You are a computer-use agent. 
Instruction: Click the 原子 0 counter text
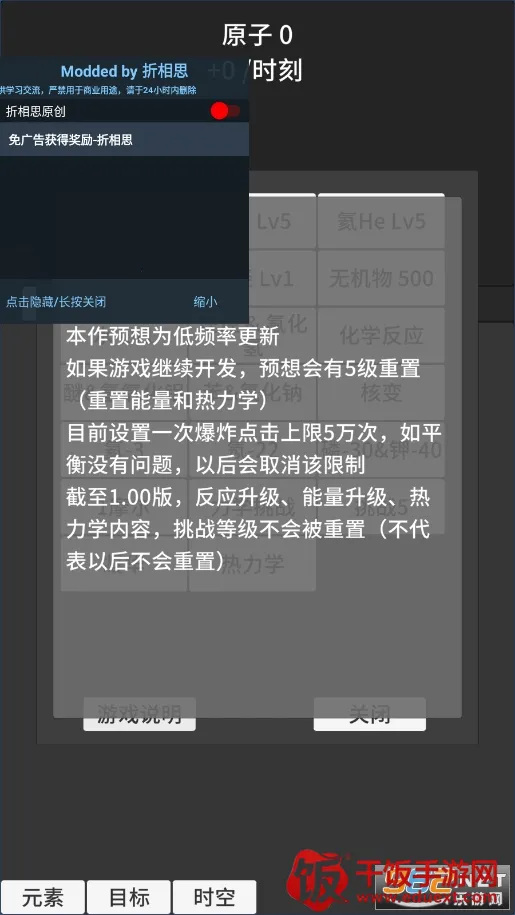coord(257,36)
